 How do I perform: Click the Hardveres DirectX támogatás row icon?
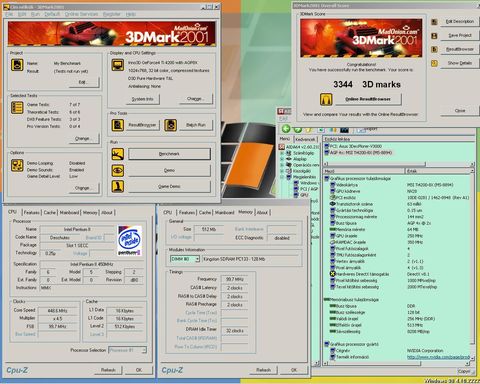[x=332, y=274]
